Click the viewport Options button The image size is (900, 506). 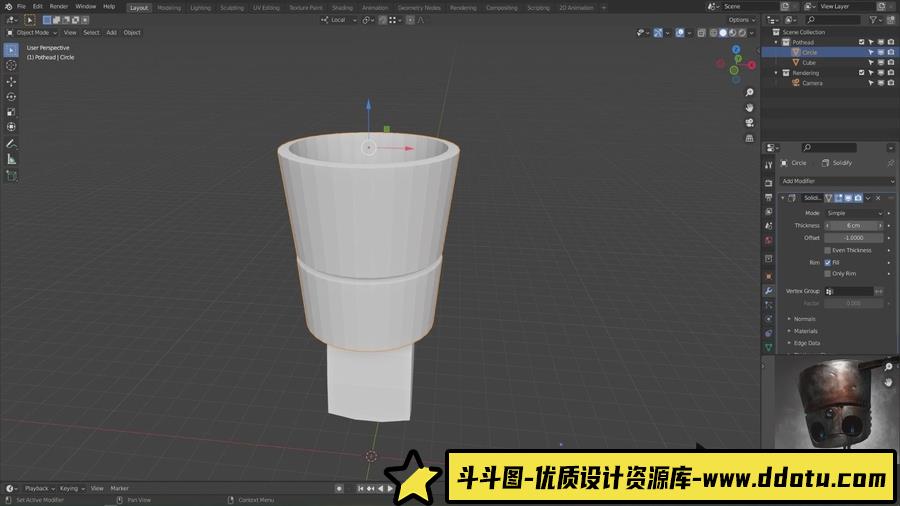click(x=741, y=20)
